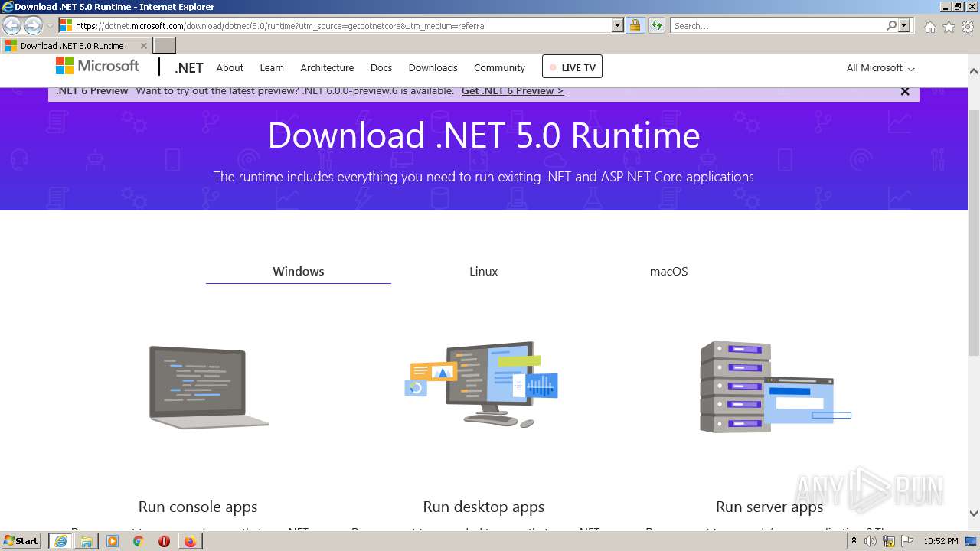Click the security lock icon

[635, 25]
